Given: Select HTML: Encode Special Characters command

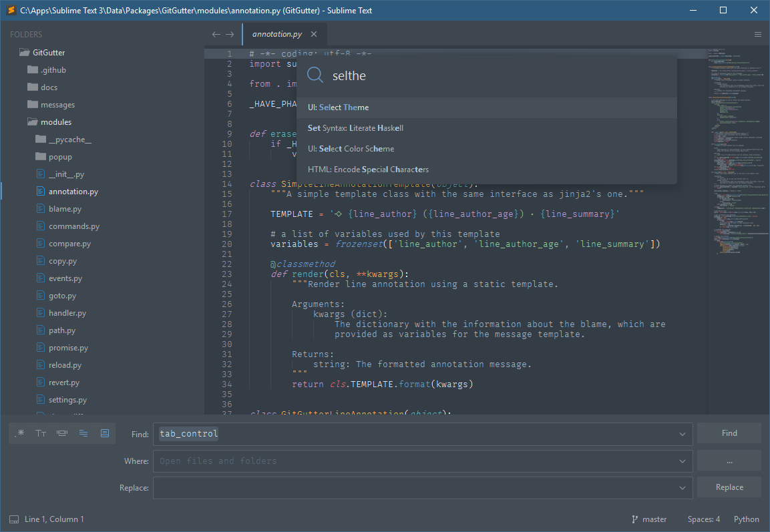Looking at the screenshot, I should point(487,170).
